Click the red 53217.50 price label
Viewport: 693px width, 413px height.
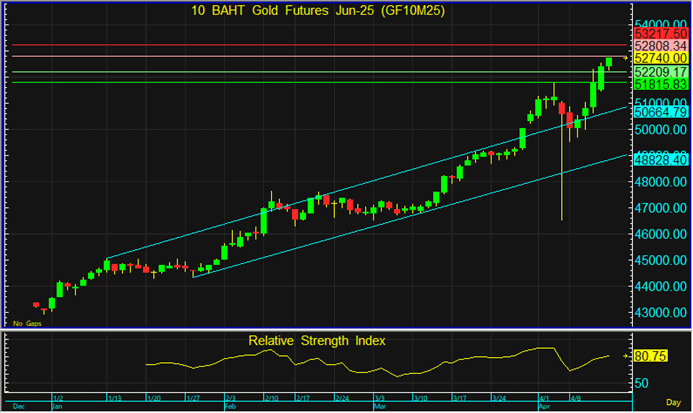pyautogui.click(x=661, y=34)
